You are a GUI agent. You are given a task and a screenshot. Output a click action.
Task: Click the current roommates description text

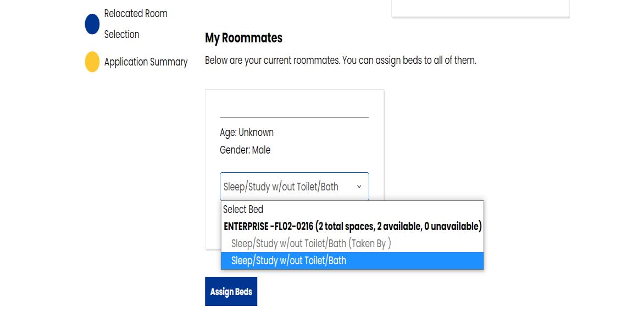[x=340, y=61]
